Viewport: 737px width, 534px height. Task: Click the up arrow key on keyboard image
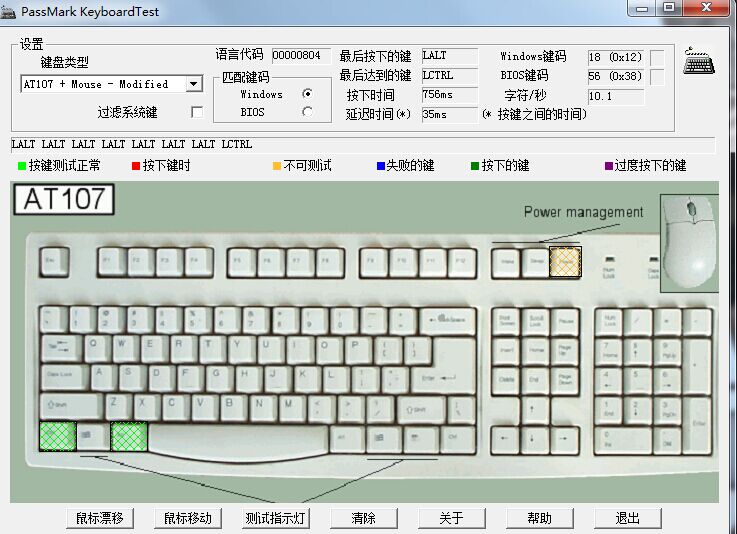click(534, 410)
